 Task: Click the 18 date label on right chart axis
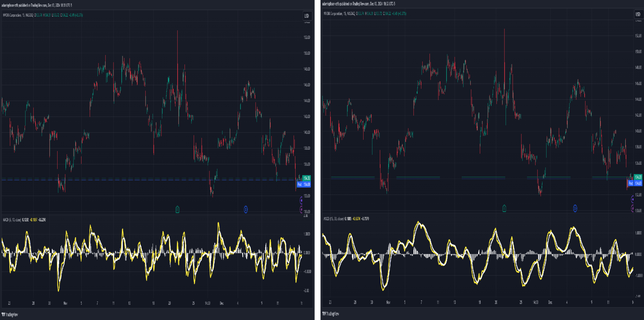point(479,302)
